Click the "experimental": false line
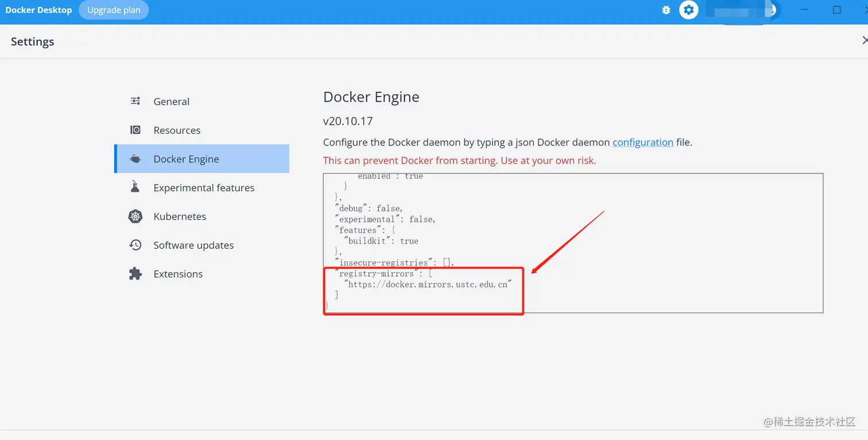 [x=385, y=219]
